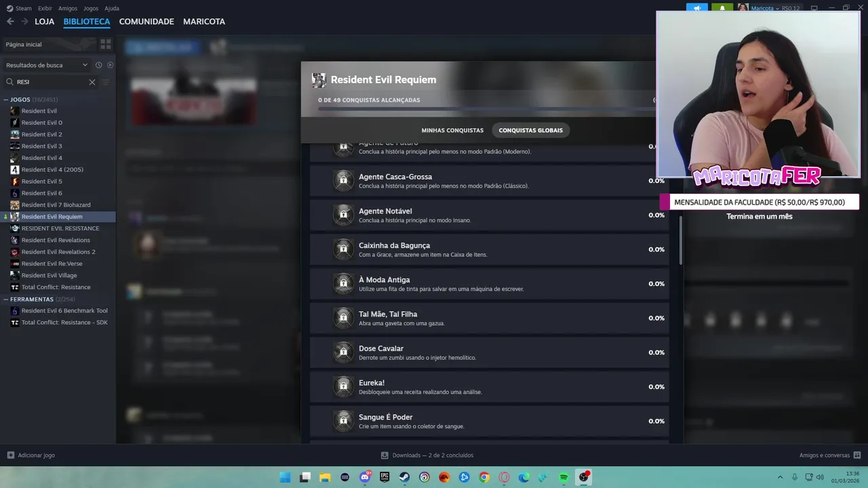The width and height of the screenshot is (868, 488).
Task: Click the Agente Notável achievement icon
Action: click(x=343, y=215)
